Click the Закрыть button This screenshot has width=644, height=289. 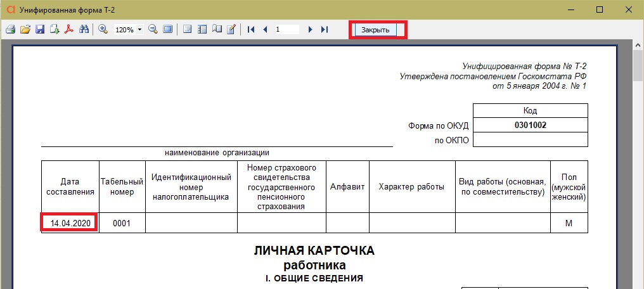pyautogui.click(x=375, y=30)
